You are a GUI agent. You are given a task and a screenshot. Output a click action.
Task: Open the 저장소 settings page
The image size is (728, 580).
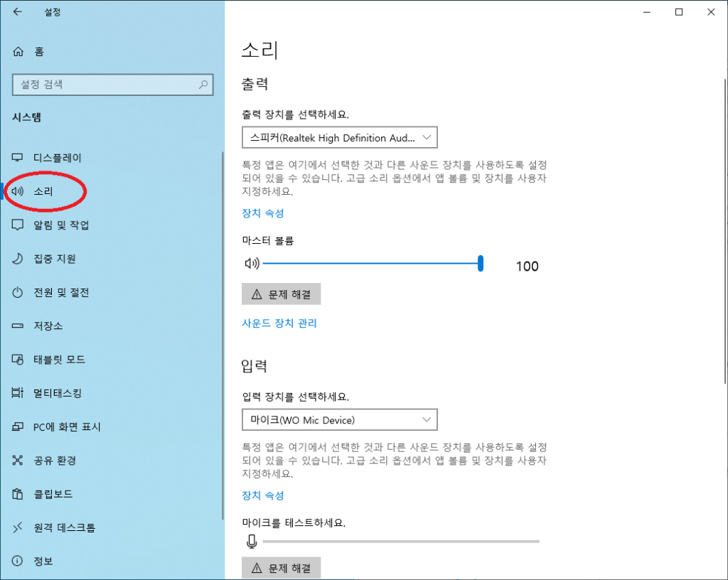pos(48,326)
